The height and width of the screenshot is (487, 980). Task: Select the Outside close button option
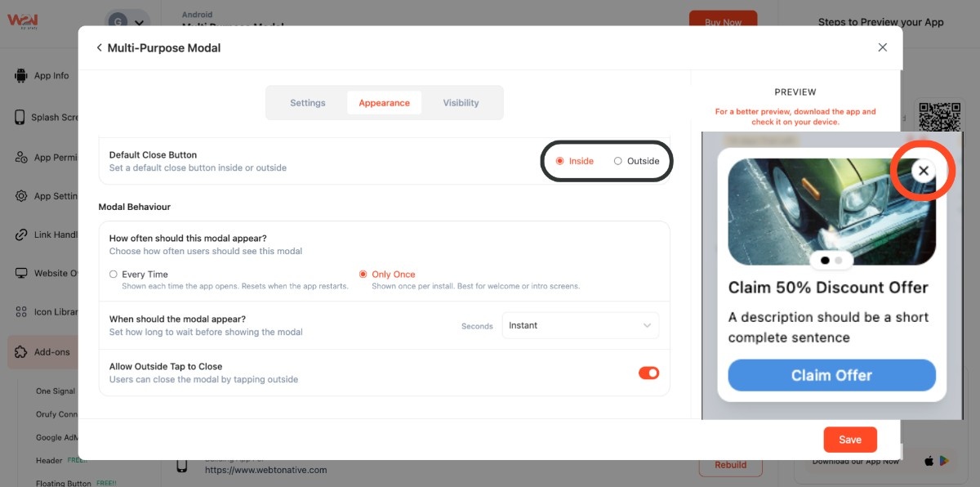[618, 161]
